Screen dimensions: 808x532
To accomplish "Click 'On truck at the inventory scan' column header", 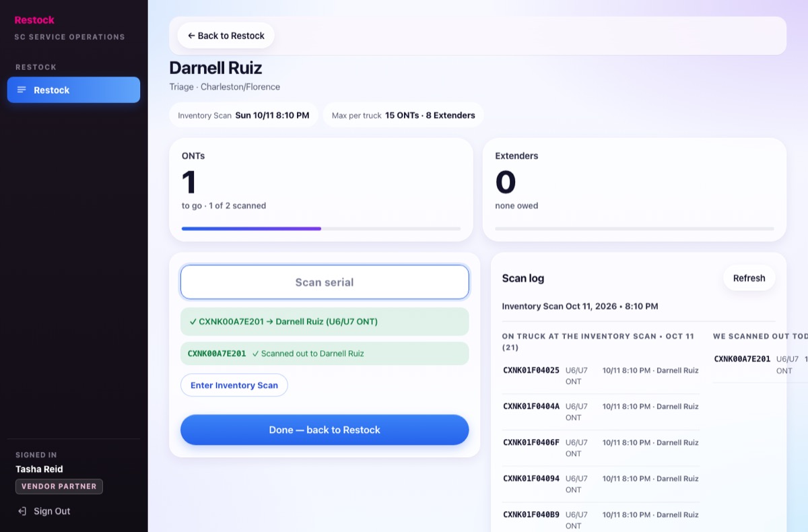I will (x=601, y=341).
